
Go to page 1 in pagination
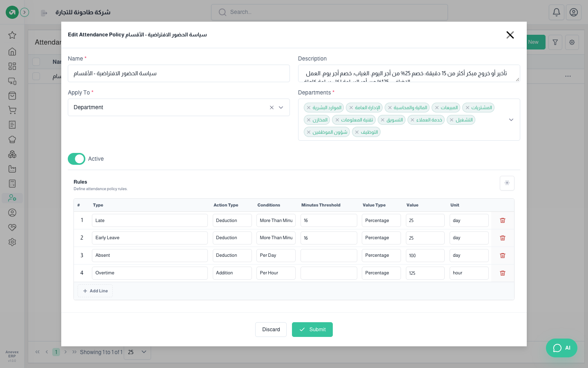[x=56, y=352]
